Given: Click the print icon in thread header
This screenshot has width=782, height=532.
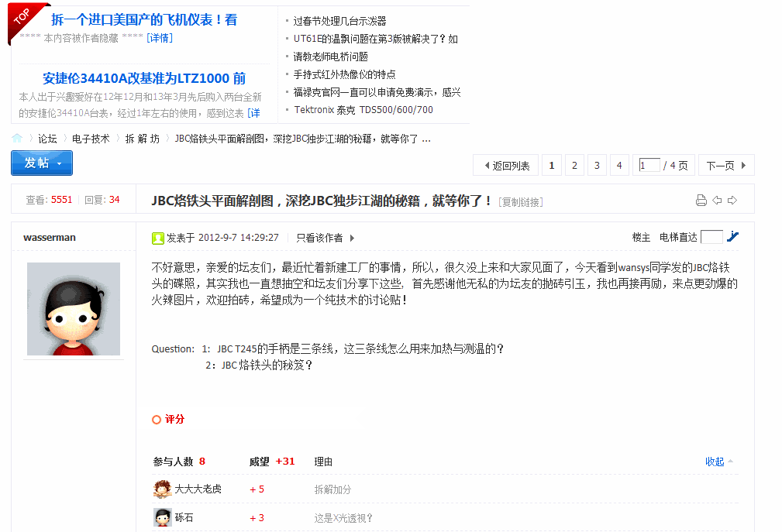Looking at the screenshot, I should tap(701, 201).
